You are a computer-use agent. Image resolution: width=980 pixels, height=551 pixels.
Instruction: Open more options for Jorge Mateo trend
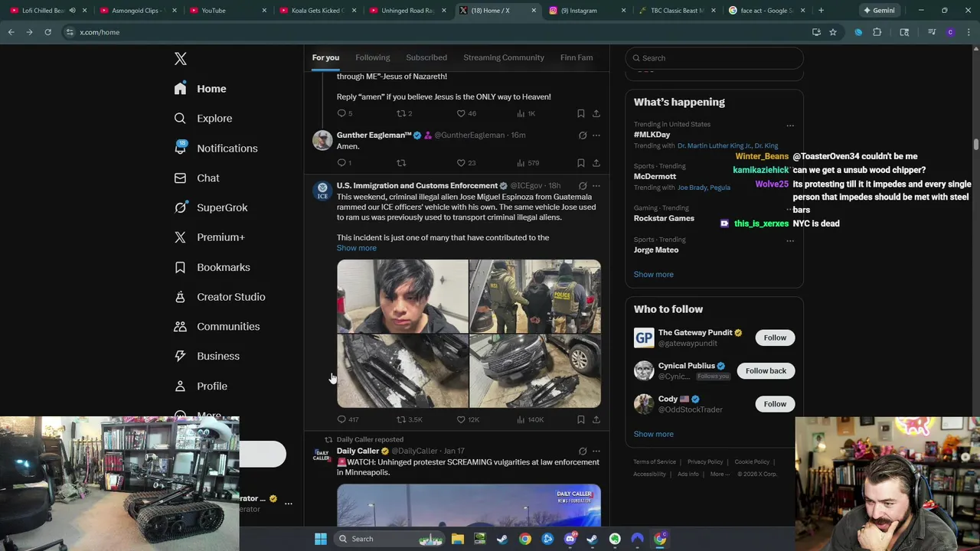pos(790,241)
